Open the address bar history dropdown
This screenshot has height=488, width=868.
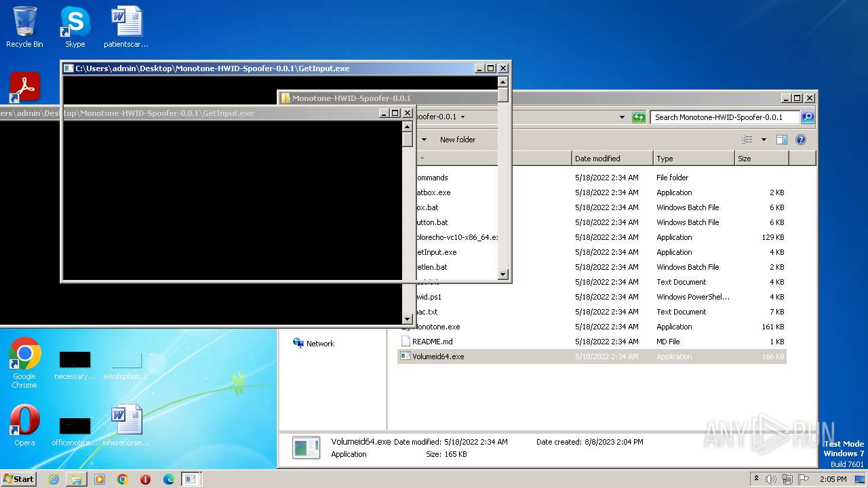pos(622,117)
